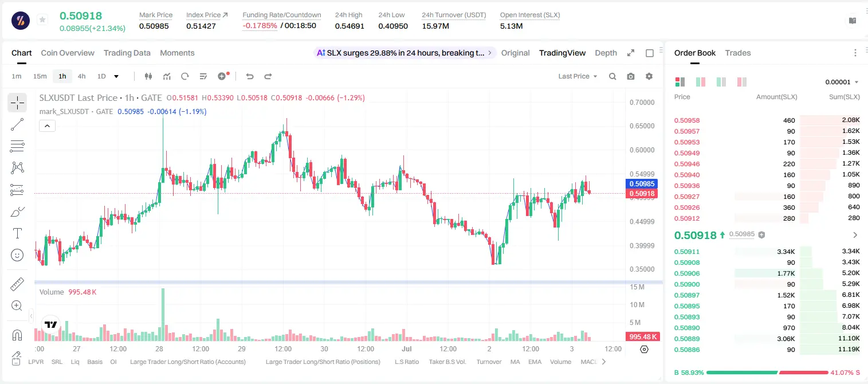Open the Last Price dropdown
Screen dimensions: 868x384
tap(578, 76)
